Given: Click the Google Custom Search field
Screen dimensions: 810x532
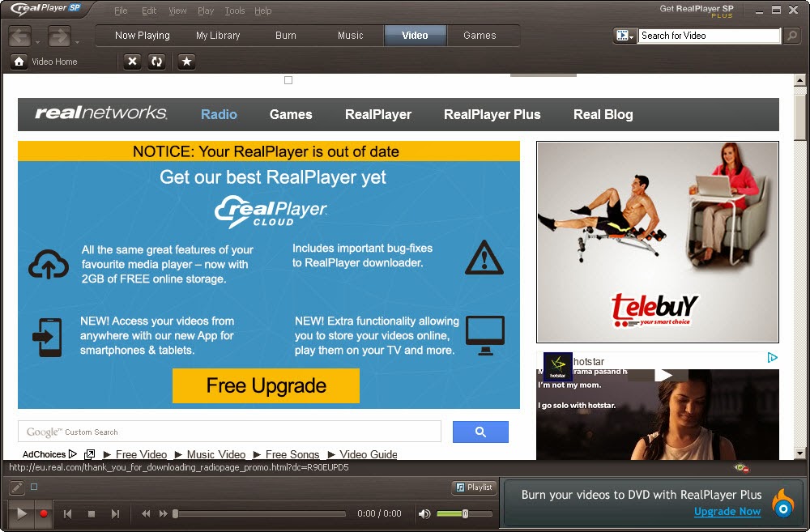Looking at the screenshot, I should 229,432.
